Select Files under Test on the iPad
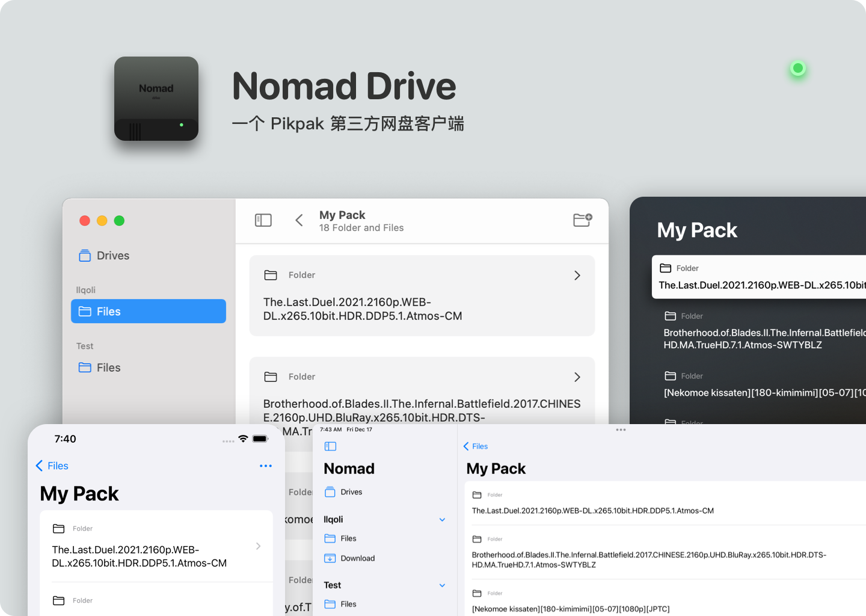This screenshot has width=866, height=616. pos(340,604)
